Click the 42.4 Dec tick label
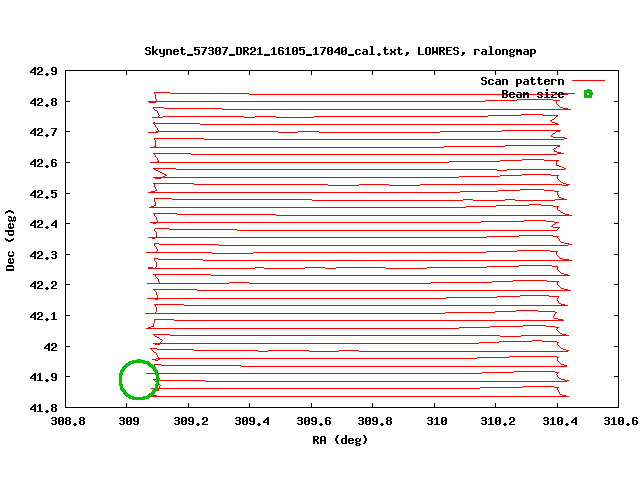 tap(43, 224)
